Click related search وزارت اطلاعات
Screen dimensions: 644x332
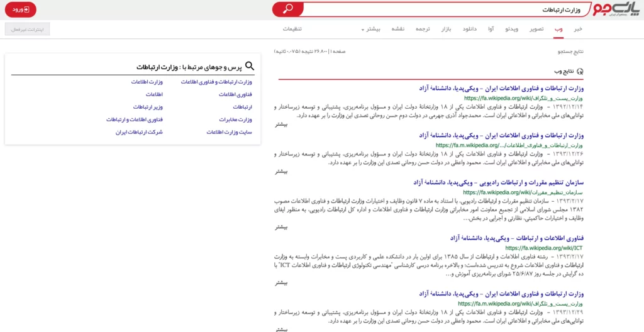147,82
